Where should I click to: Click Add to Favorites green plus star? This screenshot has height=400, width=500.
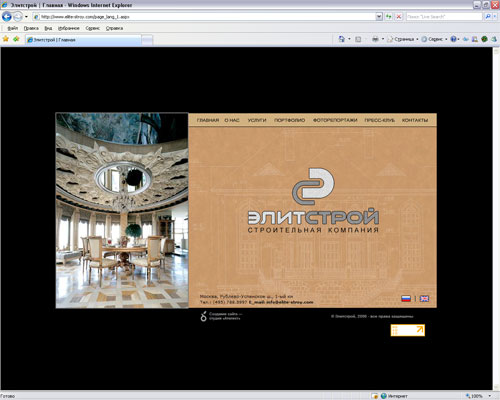click(16, 39)
